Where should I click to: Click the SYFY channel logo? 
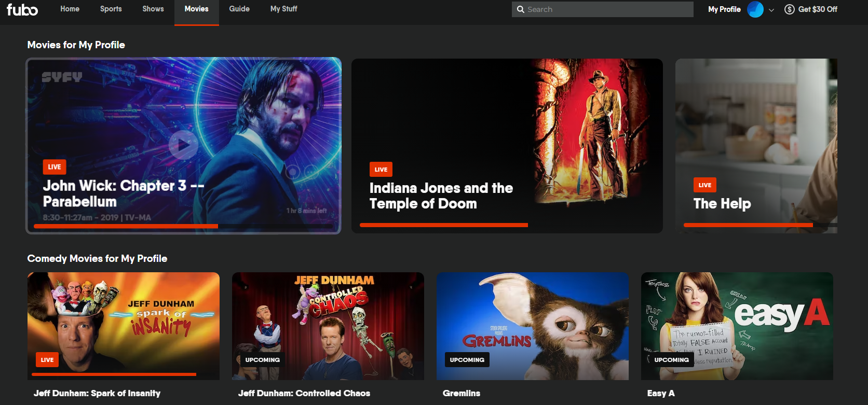point(62,77)
